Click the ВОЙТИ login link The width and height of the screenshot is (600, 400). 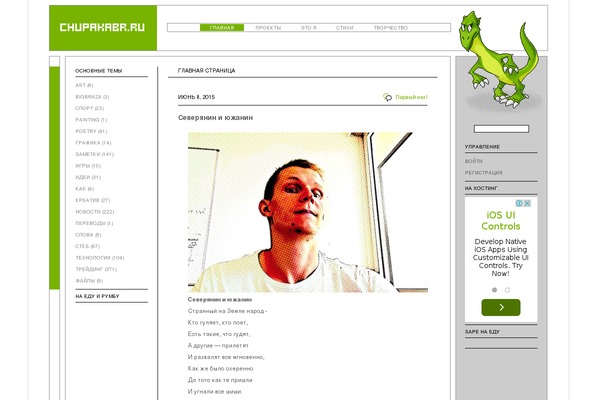pos(474,161)
